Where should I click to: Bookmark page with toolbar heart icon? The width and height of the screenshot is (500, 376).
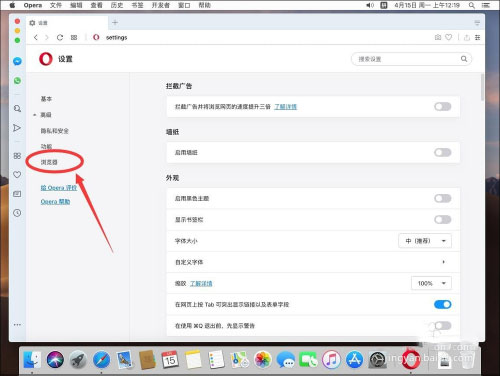tap(449, 37)
